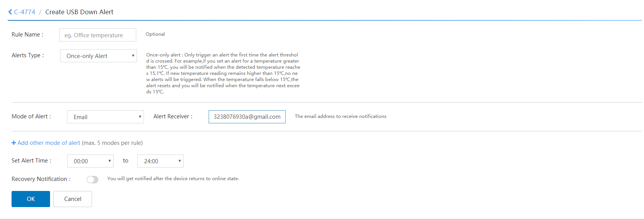The image size is (644, 219).
Task: Click the Once-only alert description paragraph
Action: click(223, 73)
